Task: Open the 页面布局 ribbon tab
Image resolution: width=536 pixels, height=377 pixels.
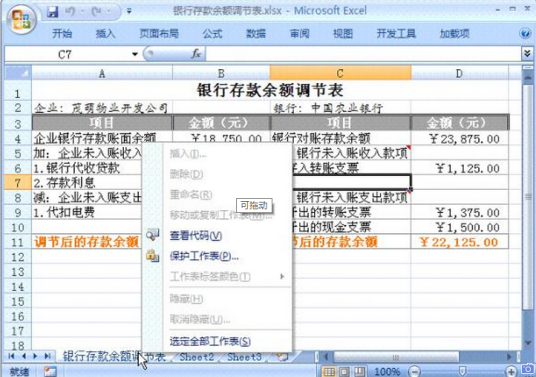Action: tap(159, 33)
